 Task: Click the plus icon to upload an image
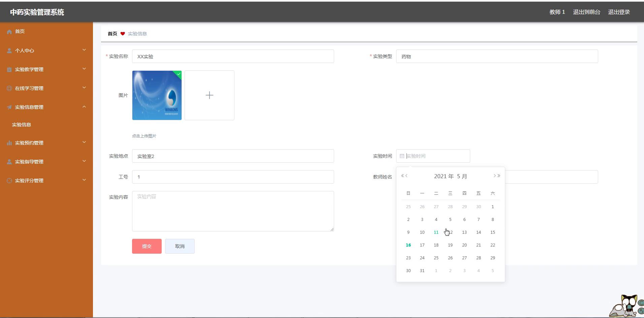click(209, 95)
